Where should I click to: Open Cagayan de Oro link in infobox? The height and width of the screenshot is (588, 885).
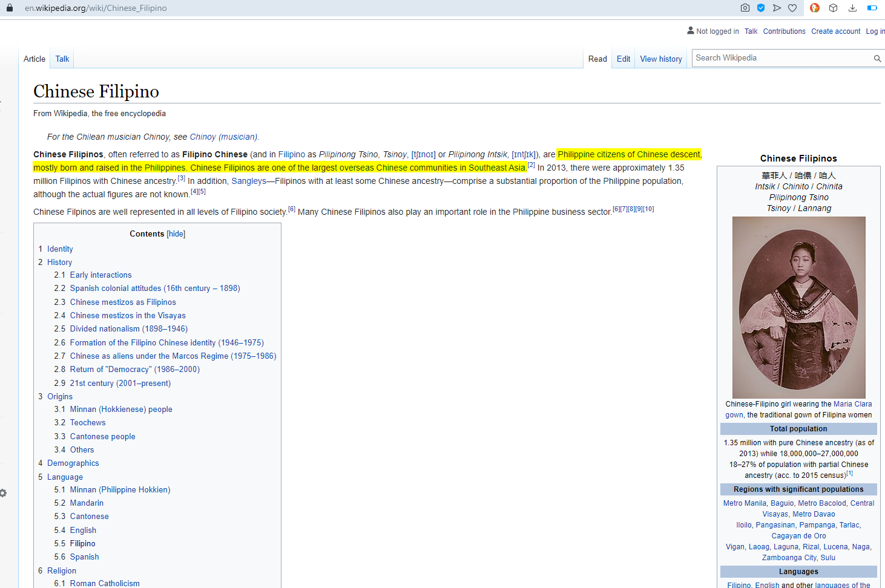[798, 536]
